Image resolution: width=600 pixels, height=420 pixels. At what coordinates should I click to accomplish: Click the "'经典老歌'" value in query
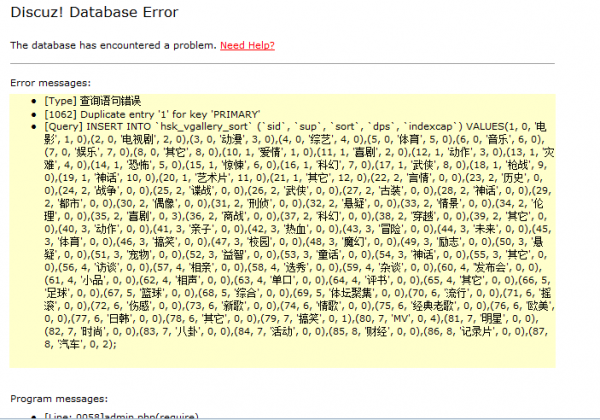pos(435,306)
